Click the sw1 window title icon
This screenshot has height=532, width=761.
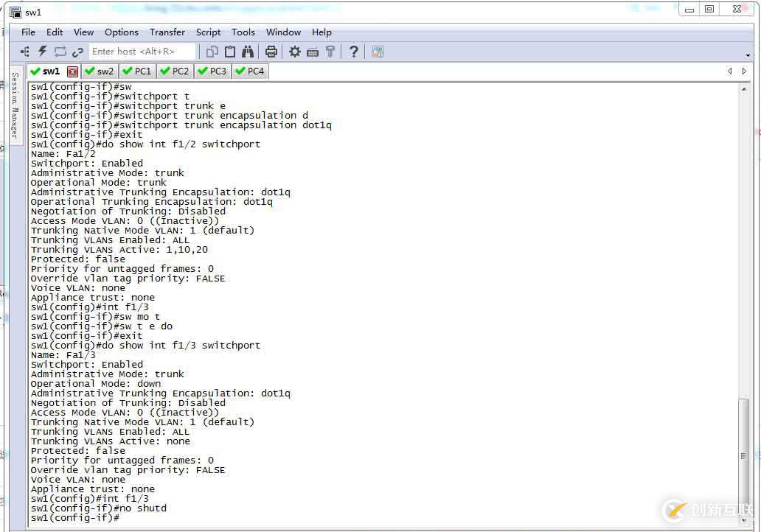pyautogui.click(x=15, y=12)
